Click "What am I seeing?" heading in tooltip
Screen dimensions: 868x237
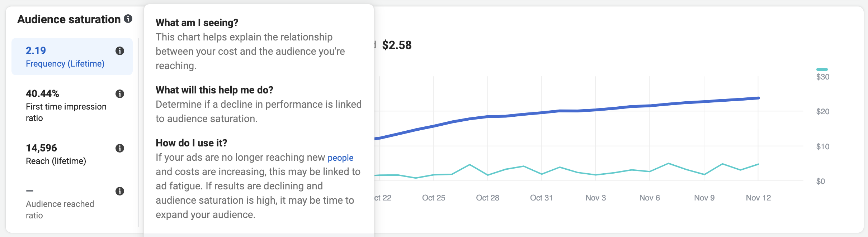(197, 23)
